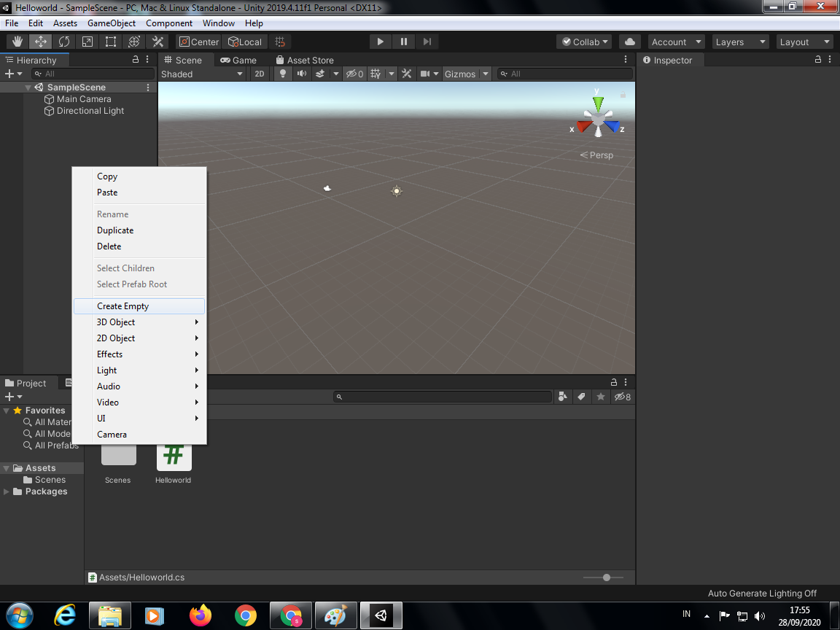Screen dimensions: 840x630
Task: Select the Rotate tool
Action: point(63,42)
